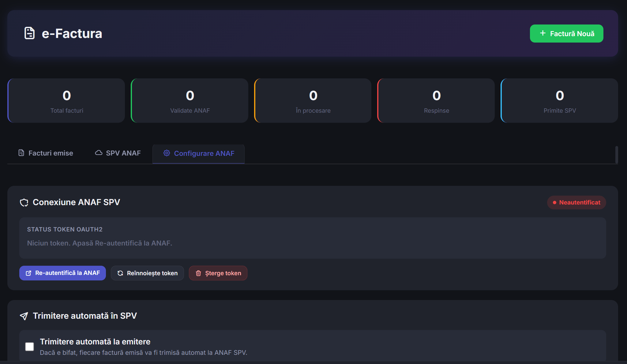Click the e-Factura document icon in header
The image size is (627, 364).
coord(29,33)
